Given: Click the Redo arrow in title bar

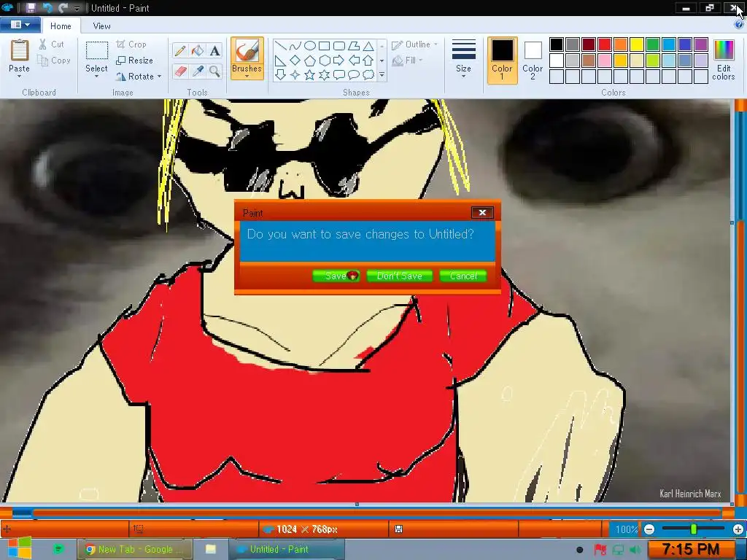Looking at the screenshot, I should click(63, 7).
